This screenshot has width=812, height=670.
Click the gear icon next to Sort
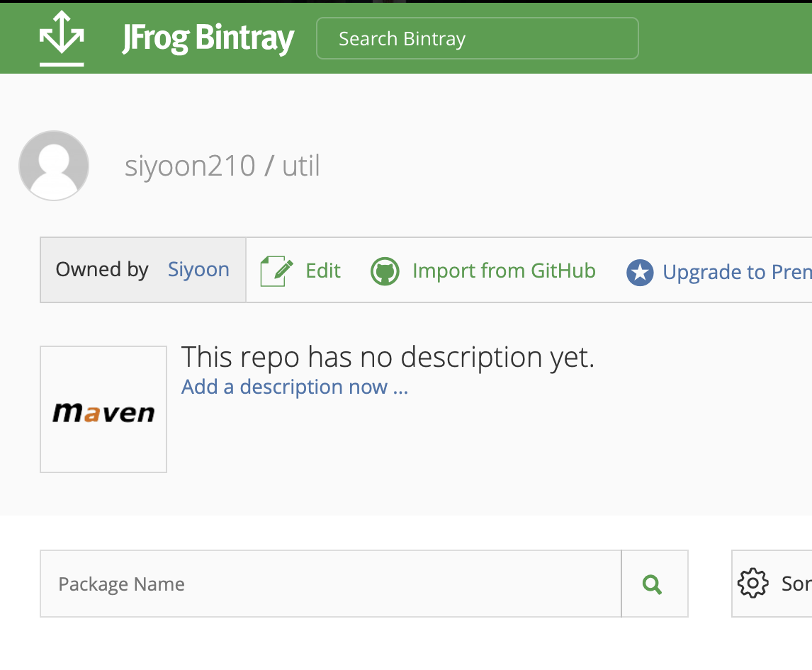(x=753, y=583)
